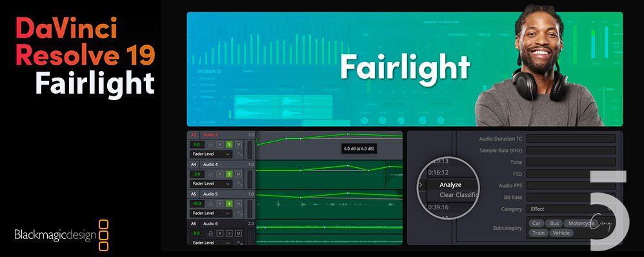Screen dimensions: 644x257
Task: Click the lock icon on Audio 4 track
Action: point(211,174)
